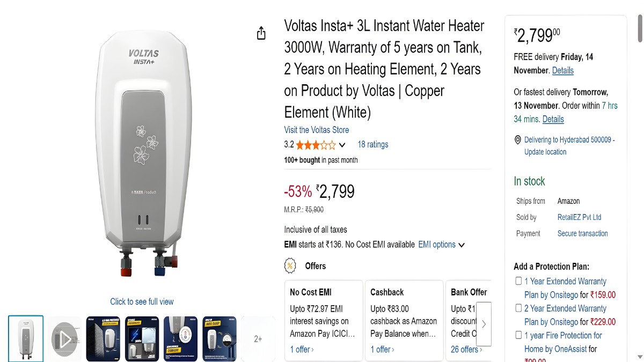Expand the EMI options dropdown
Image resolution: width=644 pixels, height=362 pixels.
tap(441, 245)
